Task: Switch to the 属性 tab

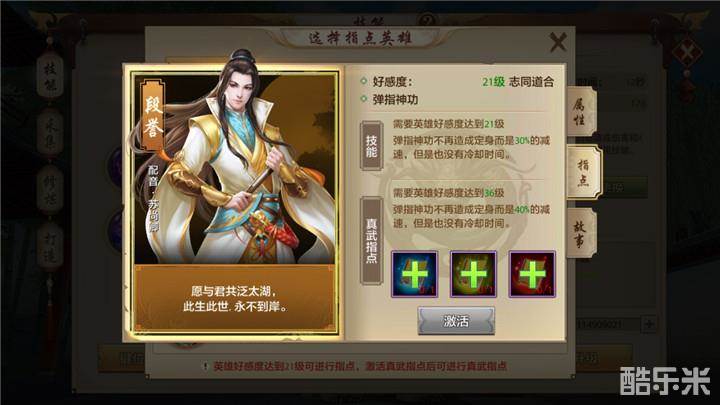Action: [581, 112]
